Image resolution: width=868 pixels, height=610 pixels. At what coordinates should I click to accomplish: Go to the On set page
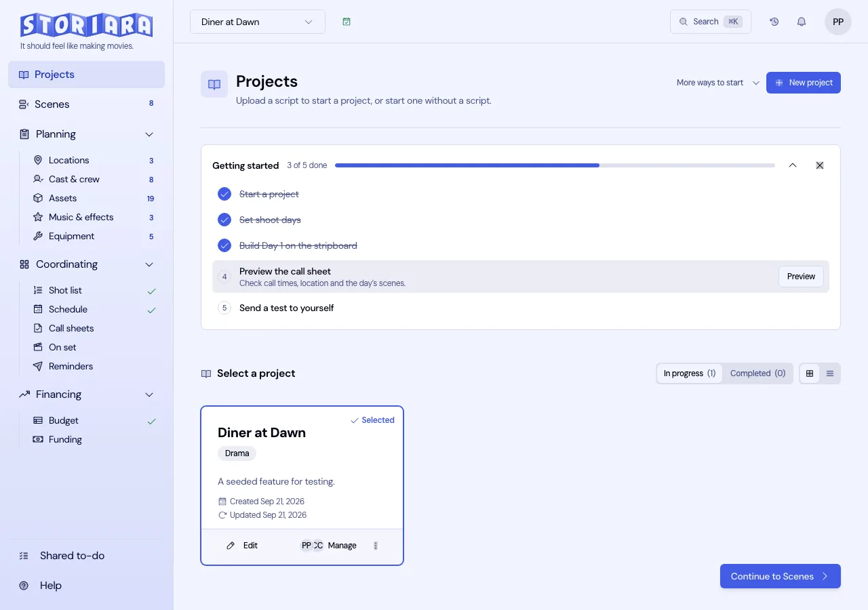94,347
